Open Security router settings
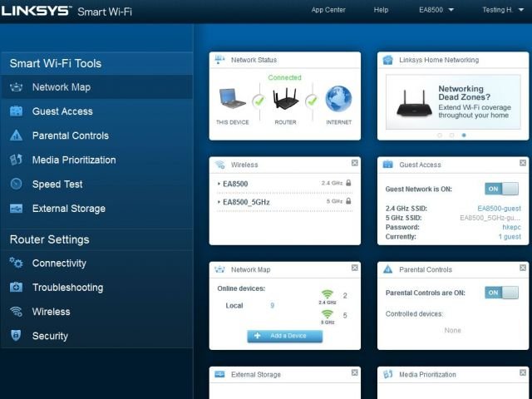 click(96, 336)
